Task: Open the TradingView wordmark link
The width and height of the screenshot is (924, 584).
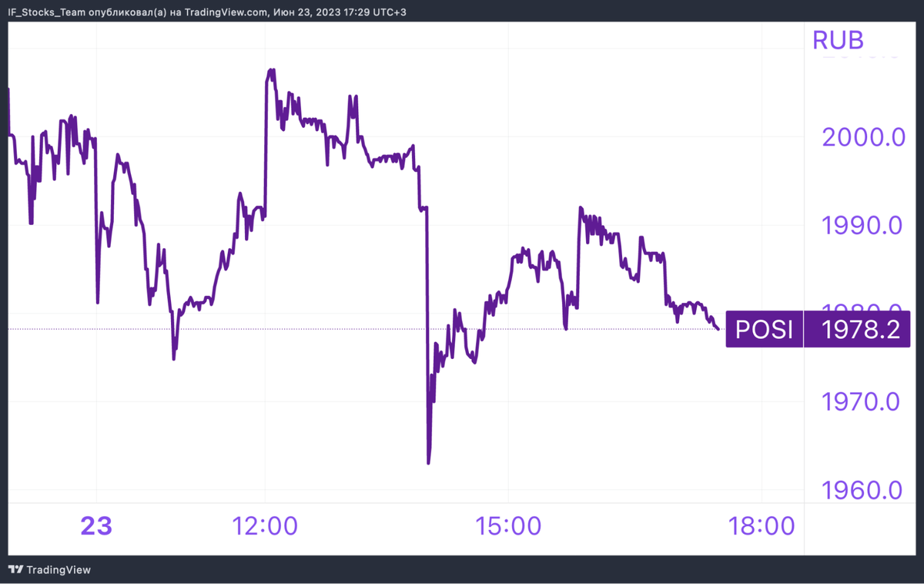Action: pos(59,570)
